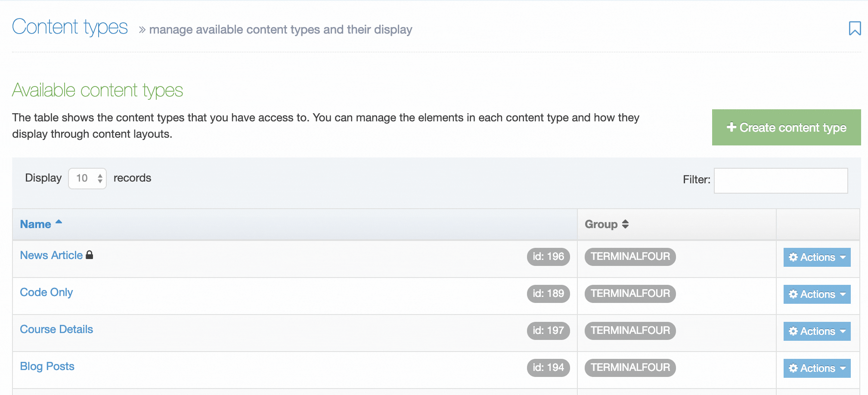Image resolution: width=868 pixels, height=395 pixels.
Task: Focus the Filter text field
Action: point(781,181)
